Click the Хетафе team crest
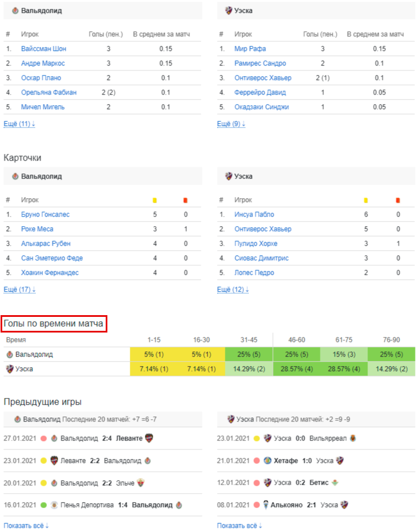The height and width of the screenshot is (529, 420). click(x=267, y=461)
